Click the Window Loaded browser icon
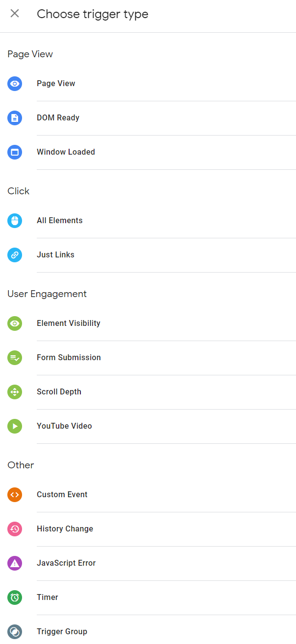This screenshot has width=296, height=644. pos(15,152)
